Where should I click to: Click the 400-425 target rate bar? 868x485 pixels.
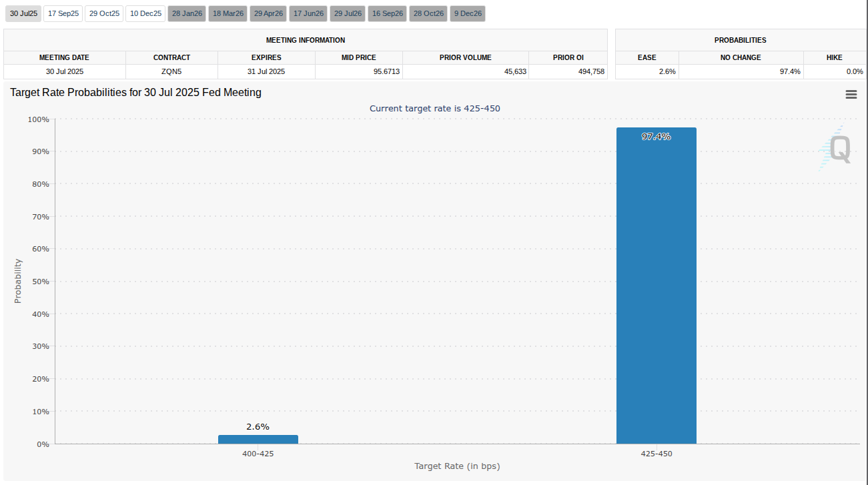click(258, 439)
